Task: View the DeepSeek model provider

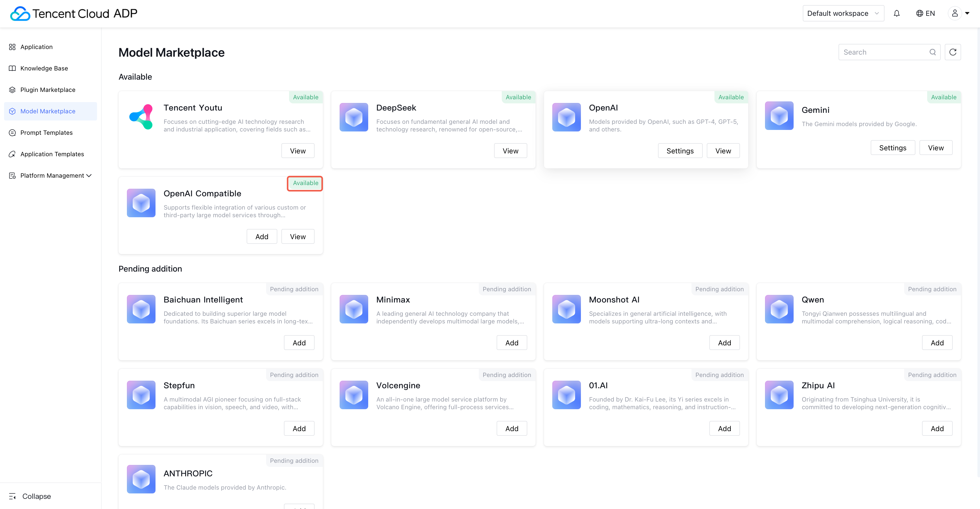Action: click(x=510, y=151)
